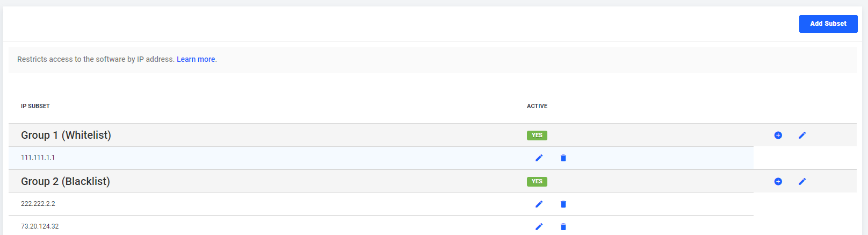Add an IP to Group 2 (Blacklist)

[778, 181]
